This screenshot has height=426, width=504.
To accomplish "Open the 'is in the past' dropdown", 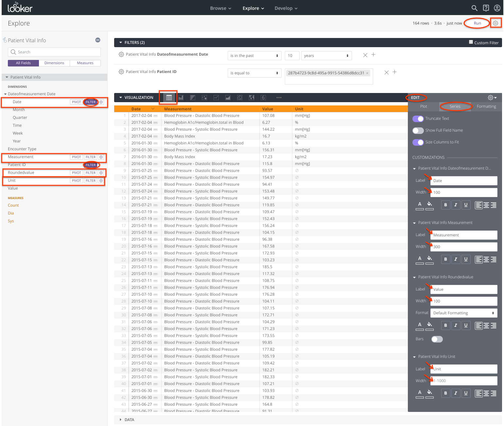I will (254, 56).
